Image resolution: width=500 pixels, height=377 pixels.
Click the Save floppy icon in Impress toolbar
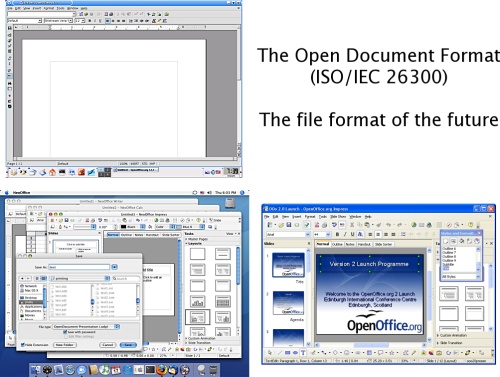pos(289,225)
